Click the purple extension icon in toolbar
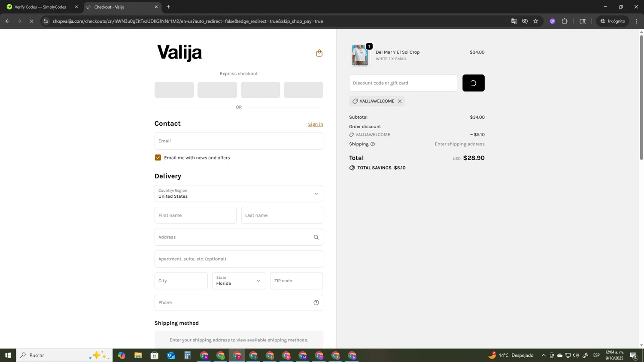Viewport: 644px width, 362px height. pos(553,21)
